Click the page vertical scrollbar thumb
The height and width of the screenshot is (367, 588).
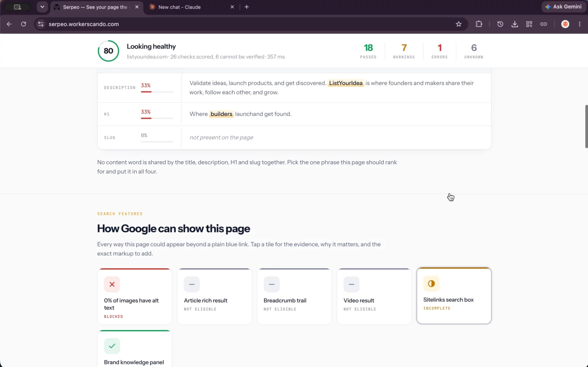coord(586,126)
